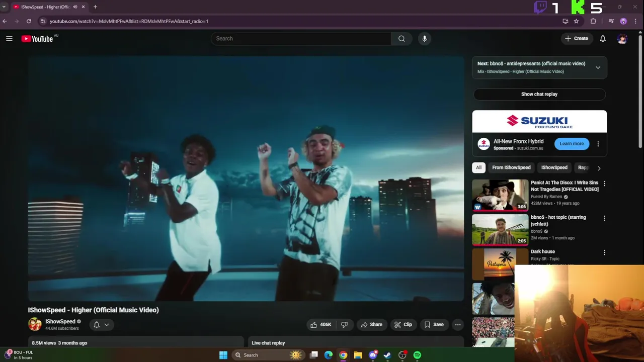Open Chrome extensions puzzle icon

[593, 21]
